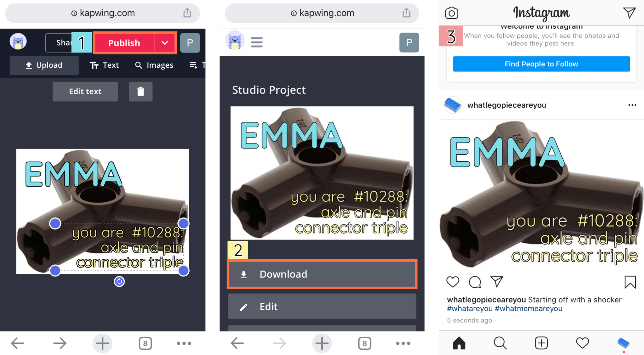Open post options three-dot menu
Image resolution: width=644 pixels, height=355 pixels.
pyautogui.click(x=632, y=105)
